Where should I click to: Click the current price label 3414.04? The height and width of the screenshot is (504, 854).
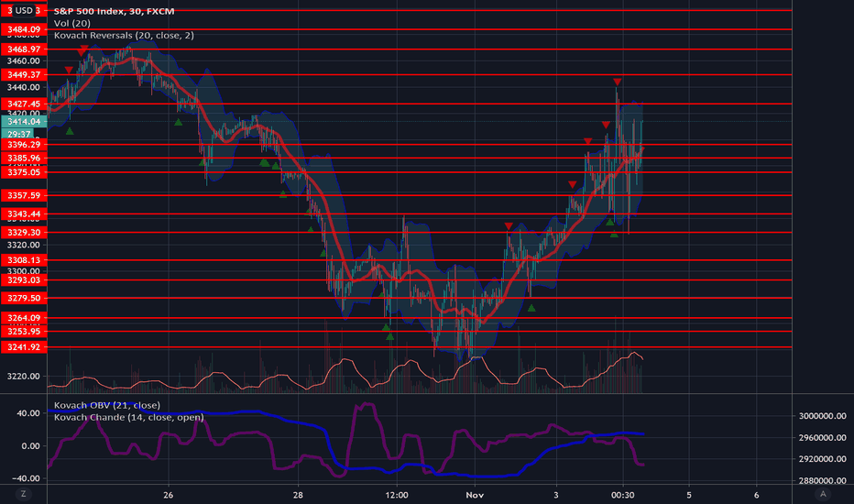point(24,122)
